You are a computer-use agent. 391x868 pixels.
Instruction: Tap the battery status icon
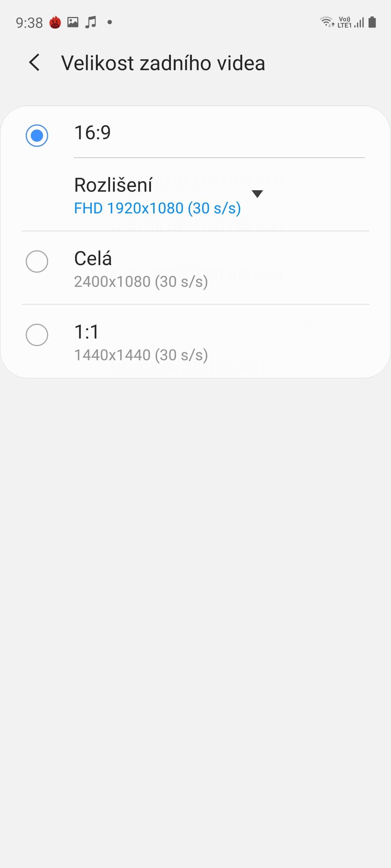tap(372, 22)
